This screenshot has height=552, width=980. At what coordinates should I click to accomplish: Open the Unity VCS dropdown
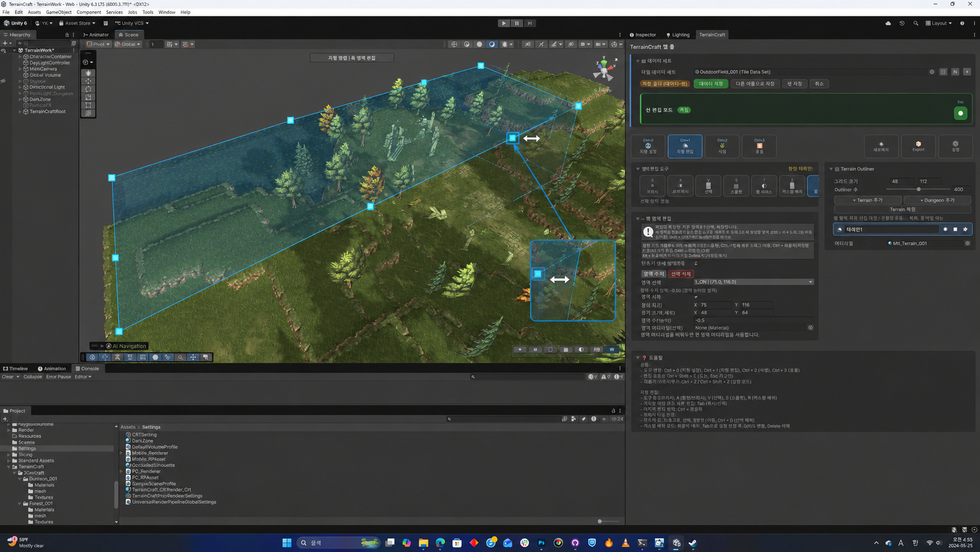132,23
